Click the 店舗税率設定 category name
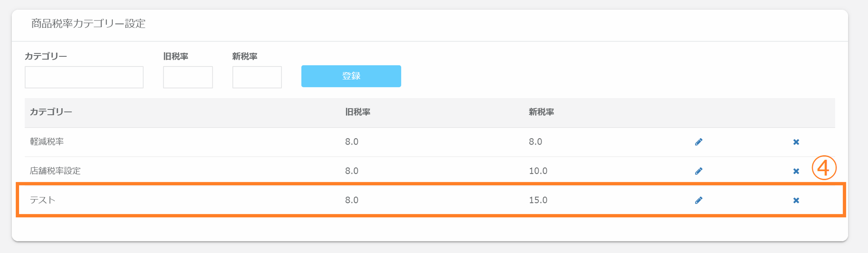Screen dimensions: 868x253 coord(55,171)
